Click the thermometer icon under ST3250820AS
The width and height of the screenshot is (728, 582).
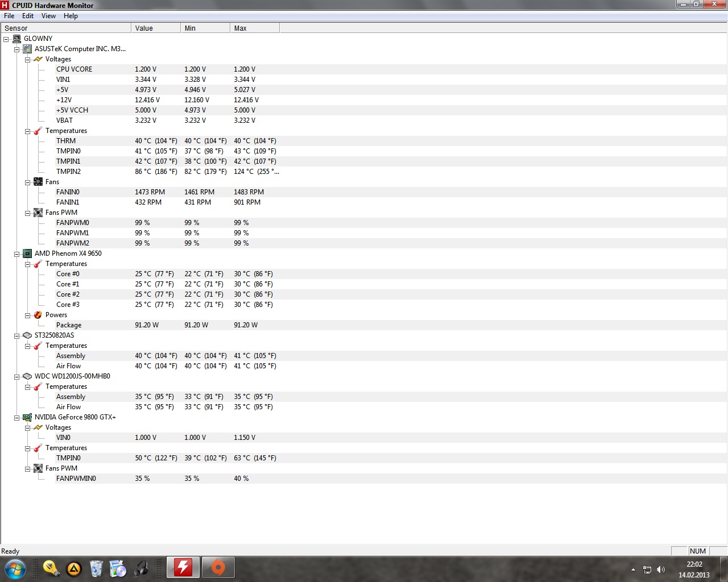click(x=38, y=346)
